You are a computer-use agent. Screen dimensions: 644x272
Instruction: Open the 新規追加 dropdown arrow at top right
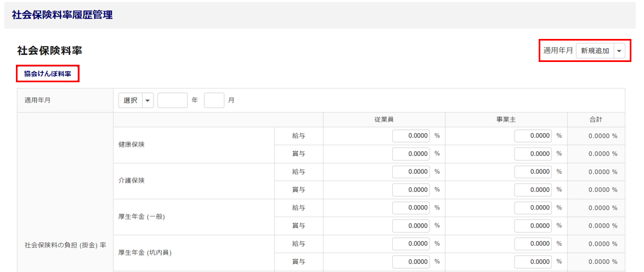tap(619, 50)
